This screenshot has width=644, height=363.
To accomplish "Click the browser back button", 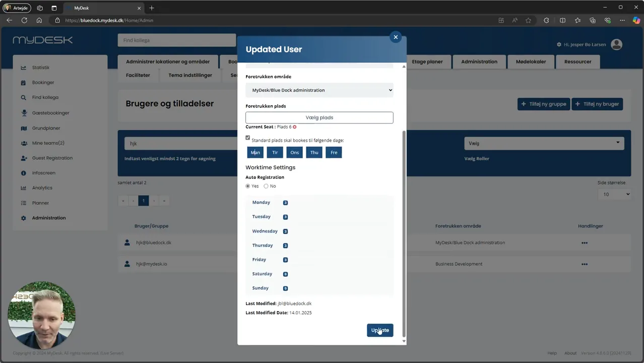I will click(9, 20).
